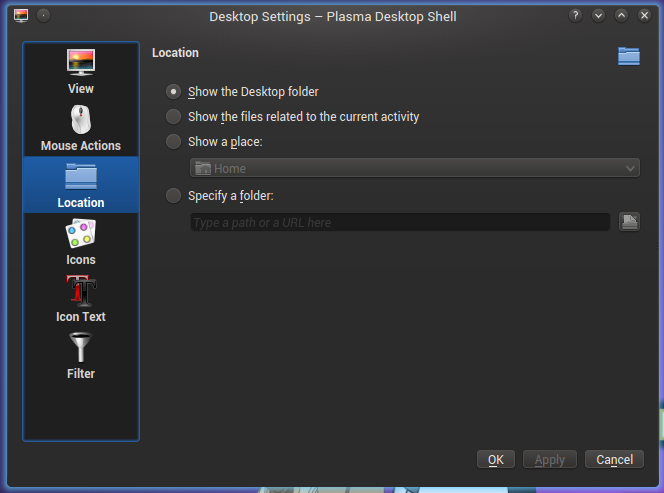Open the Icons settings page

click(81, 242)
